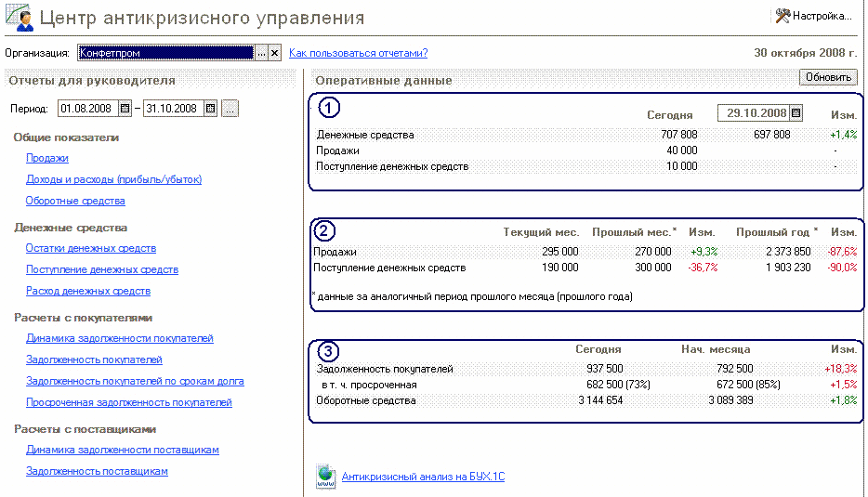The height and width of the screenshot is (497, 868).
Task: Open Задолженность покупателей по срокам долга
Action: click(x=135, y=381)
